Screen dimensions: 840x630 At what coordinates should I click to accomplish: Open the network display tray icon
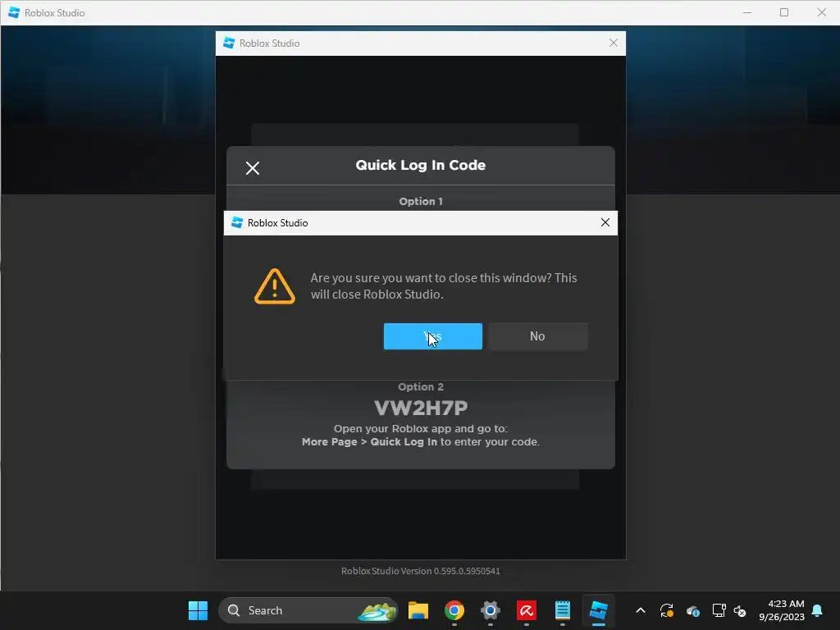[719, 610]
